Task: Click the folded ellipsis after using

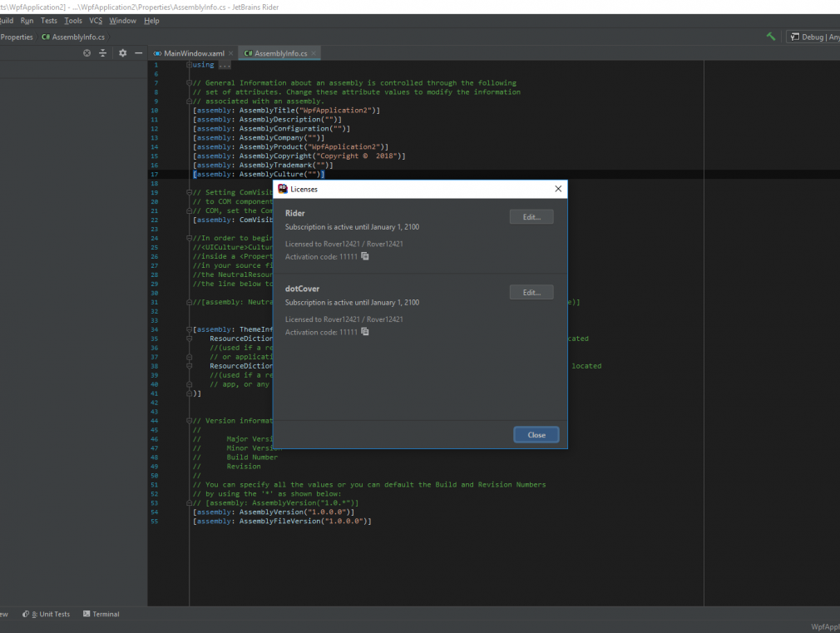Action: 225,65
